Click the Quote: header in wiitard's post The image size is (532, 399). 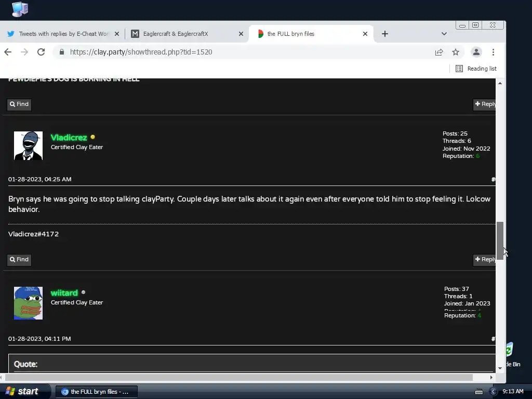click(25, 364)
